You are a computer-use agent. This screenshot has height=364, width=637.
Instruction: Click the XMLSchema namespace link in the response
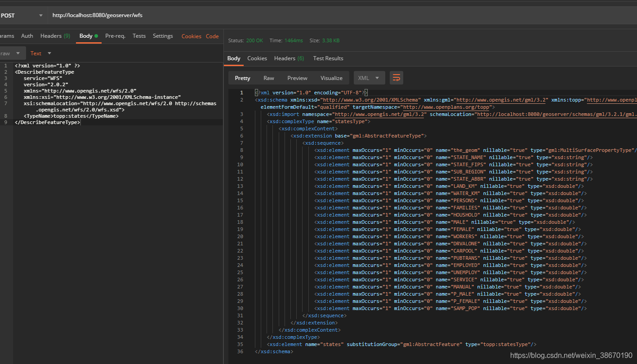coord(371,100)
